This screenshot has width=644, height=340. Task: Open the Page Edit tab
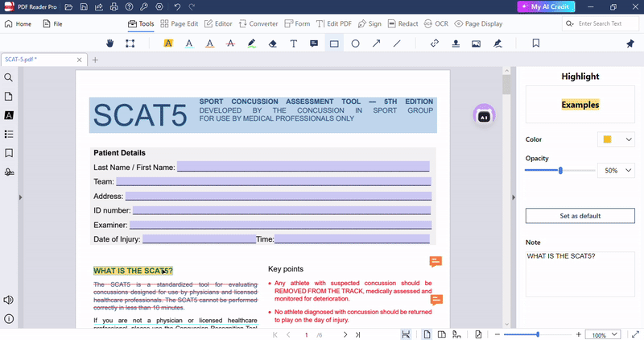tap(179, 24)
